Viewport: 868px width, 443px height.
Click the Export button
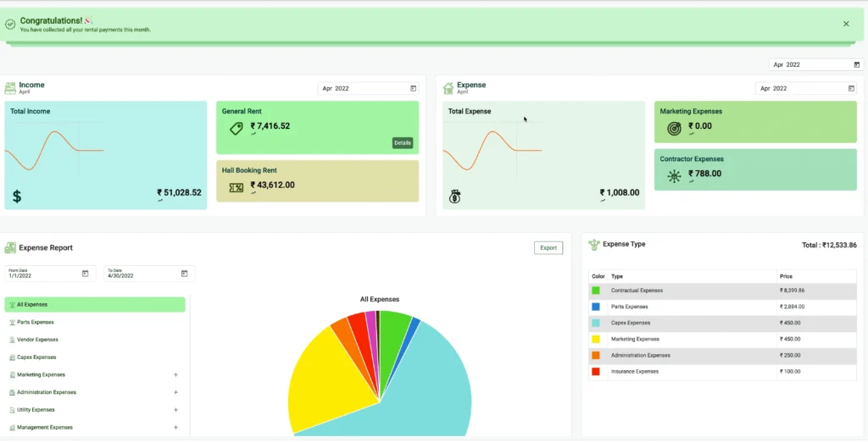(x=548, y=248)
